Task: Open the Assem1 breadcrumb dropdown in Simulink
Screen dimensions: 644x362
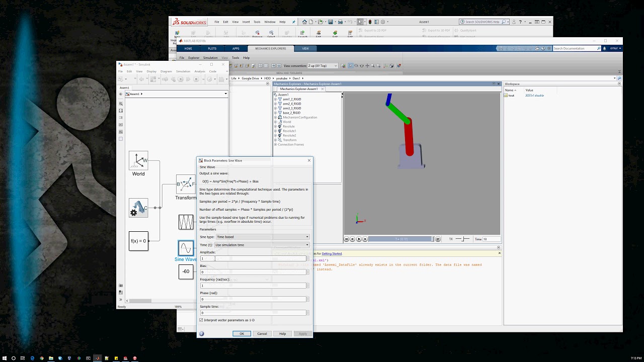Action: coord(225,94)
